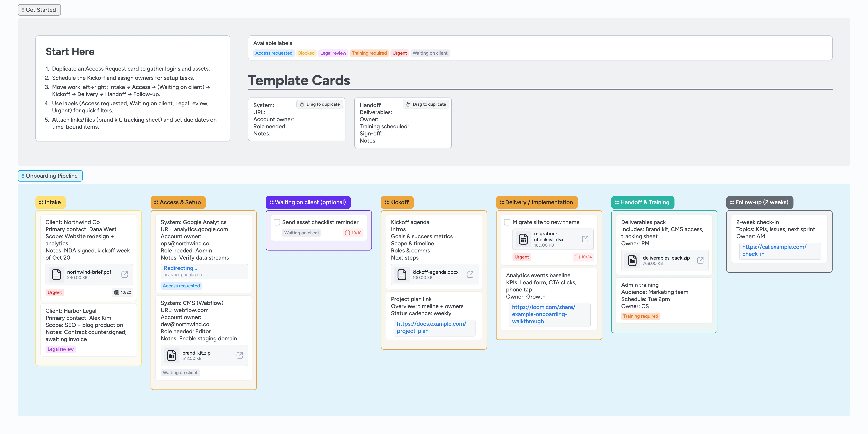This screenshot has height=434, width=868.
Task: Click the calendar icon on the 10/24 badge
Action: (x=577, y=257)
